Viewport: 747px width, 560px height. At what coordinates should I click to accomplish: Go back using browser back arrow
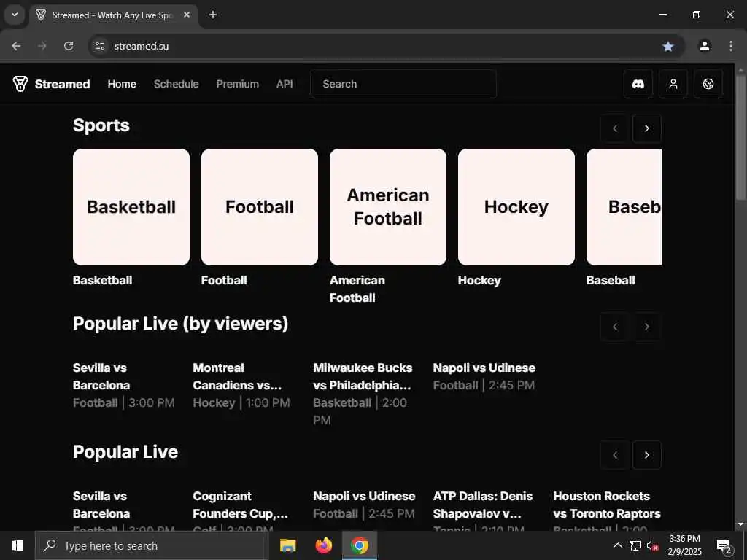click(x=16, y=46)
